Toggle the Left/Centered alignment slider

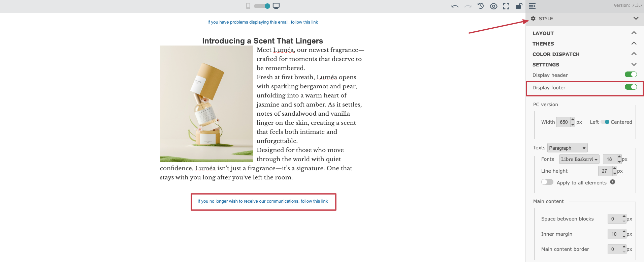point(605,122)
